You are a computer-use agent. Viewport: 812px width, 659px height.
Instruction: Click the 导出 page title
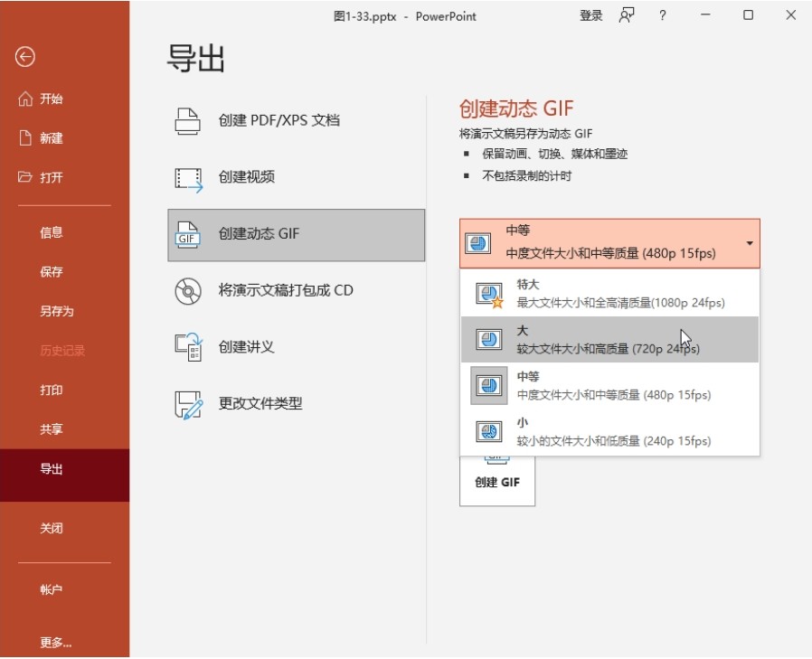pos(195,58)
